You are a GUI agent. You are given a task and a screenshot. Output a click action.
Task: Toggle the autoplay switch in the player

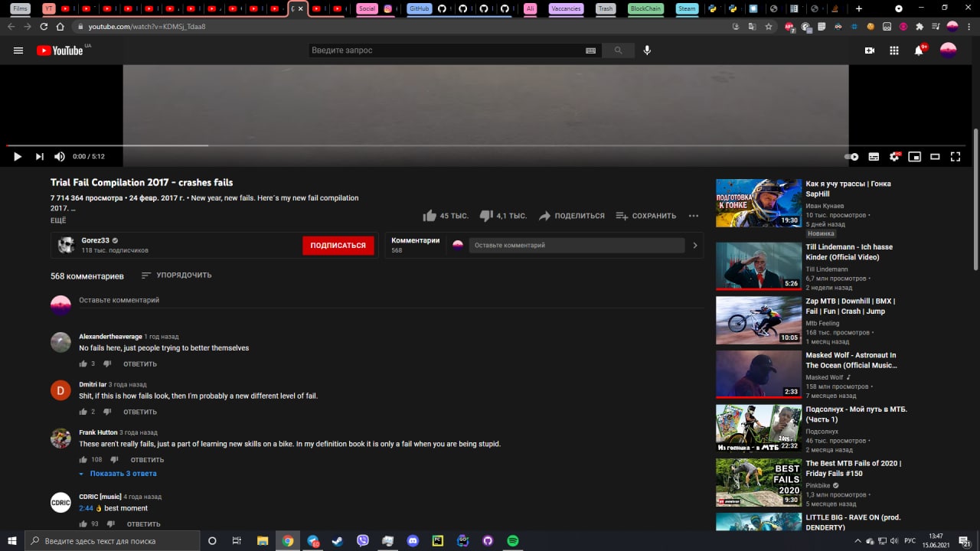[851, 156]
